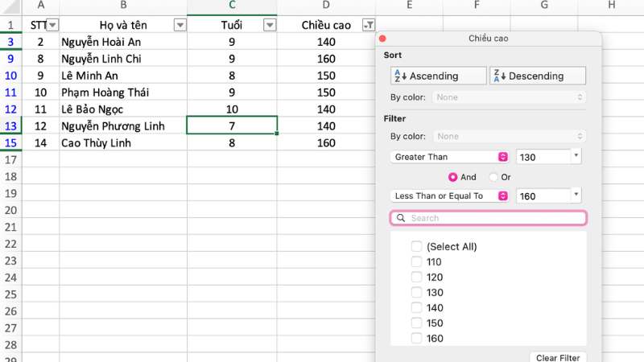Click the Chiều cao header cell text

(x=326, y=26)
